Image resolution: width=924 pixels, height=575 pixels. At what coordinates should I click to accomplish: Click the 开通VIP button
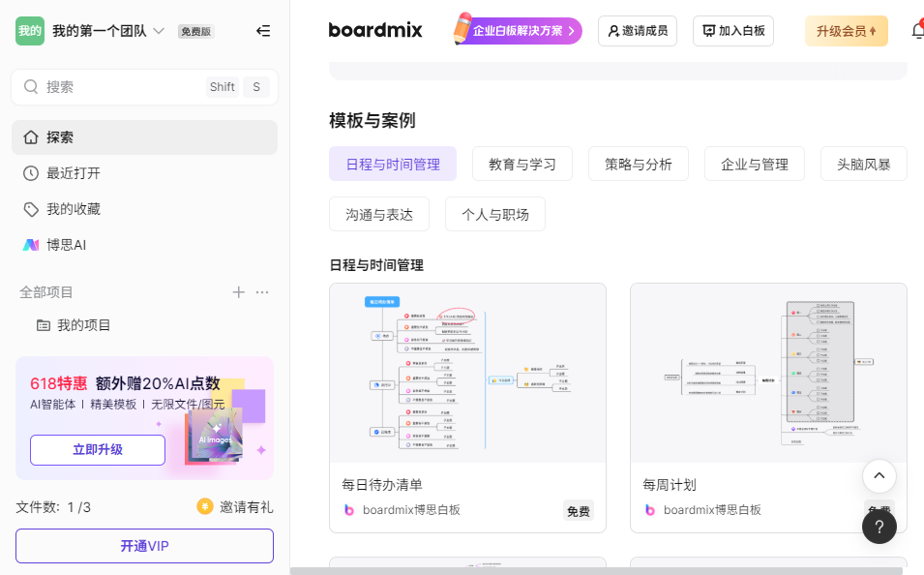tap(144, 546)
